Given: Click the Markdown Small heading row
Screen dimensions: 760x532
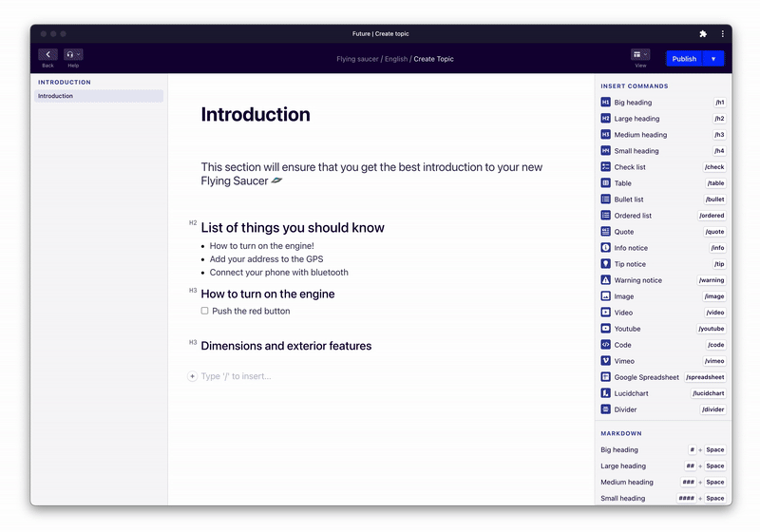Looking at the screenshot, I should [x=662, y=498].
